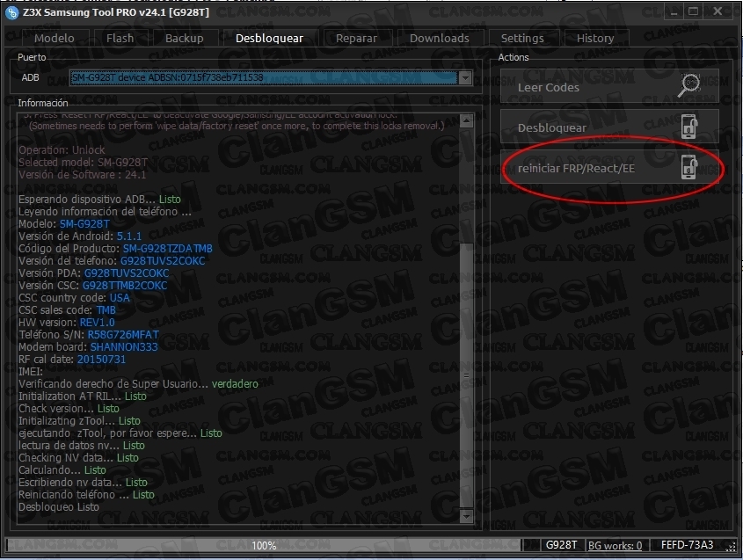Click phone unlock icon on Desbloquear button
Viewport: 743px width, 560px height.
coord(689,127)
